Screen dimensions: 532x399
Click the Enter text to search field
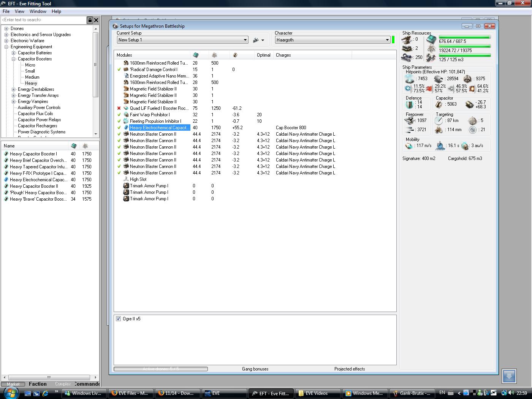pos(44,20)
